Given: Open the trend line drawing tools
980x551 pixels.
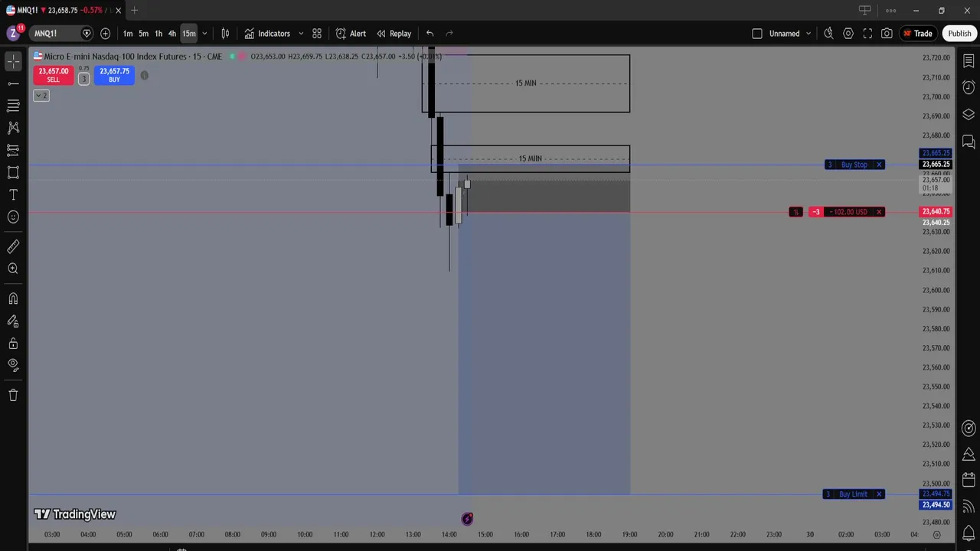Looking at the screenshot, I should (13, 83).
